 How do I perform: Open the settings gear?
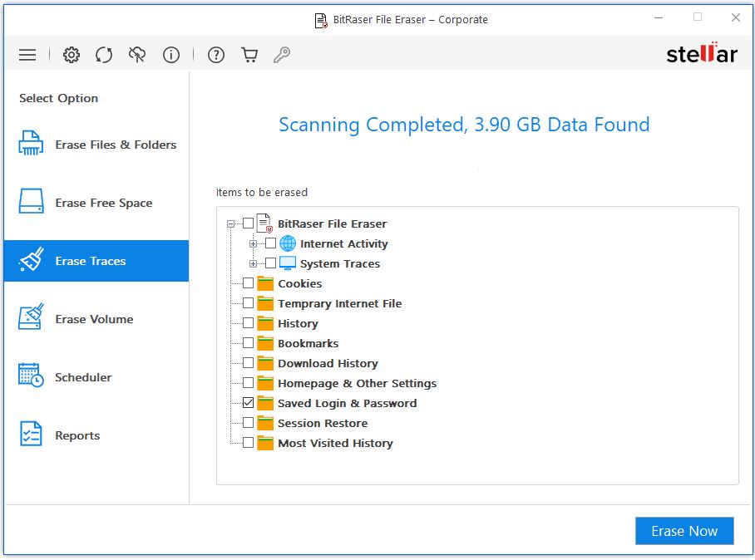(x=72, y=55)
